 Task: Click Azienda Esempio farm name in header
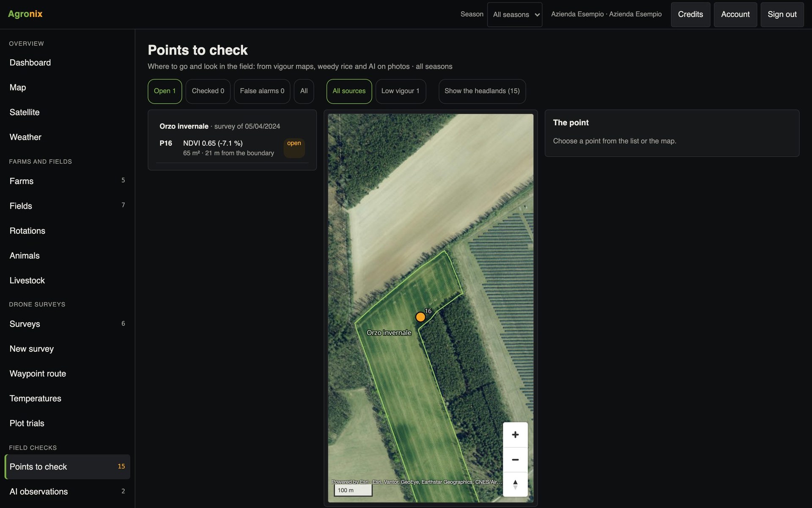[x=606, y=14]
